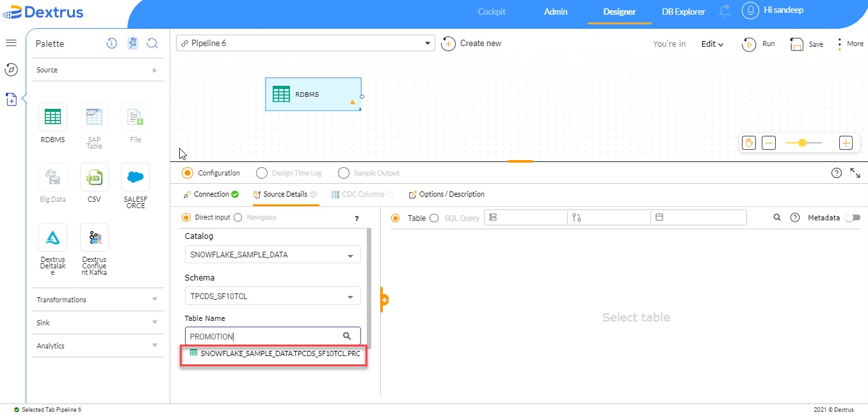Adjust the canvas zoom slider

pos(803,143)
